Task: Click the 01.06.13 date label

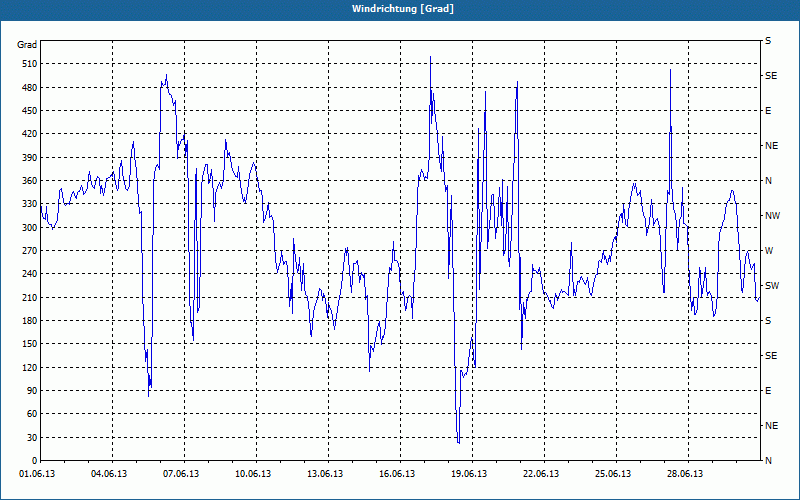Action: (x=37, y=474)
